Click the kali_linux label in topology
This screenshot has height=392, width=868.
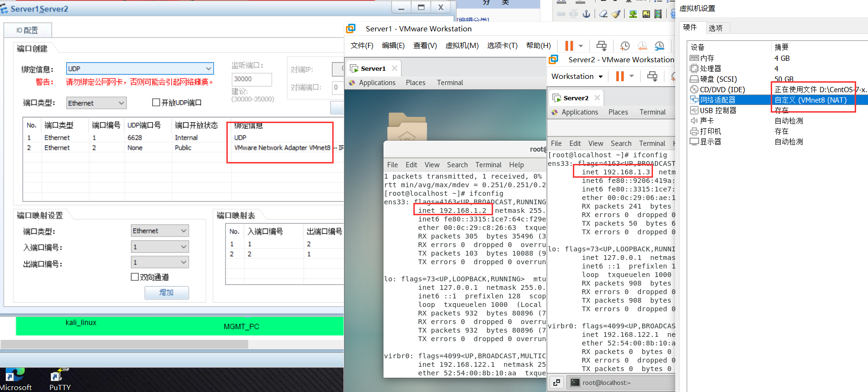pyautogui.click(x=81, y=323)
